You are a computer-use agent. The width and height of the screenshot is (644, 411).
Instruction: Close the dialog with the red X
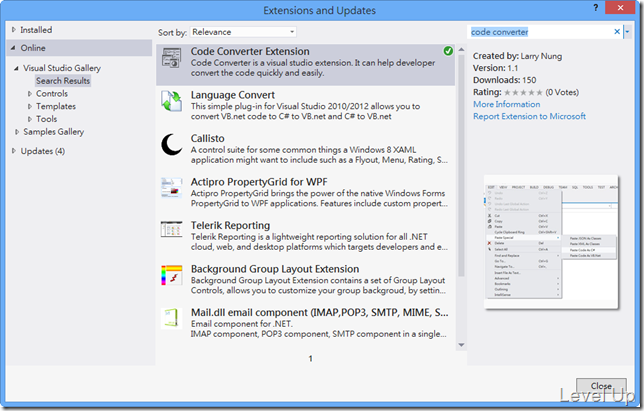point(620,7)
